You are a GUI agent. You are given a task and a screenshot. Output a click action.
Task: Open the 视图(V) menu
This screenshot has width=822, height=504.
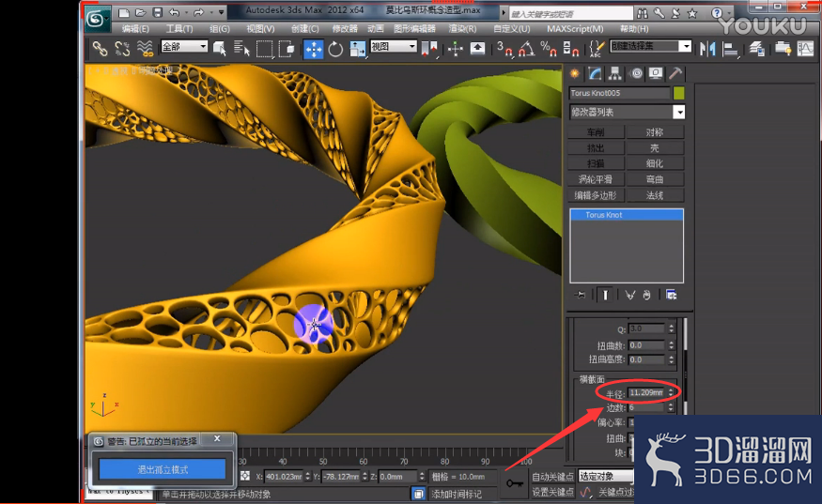(x=260, y=29)
